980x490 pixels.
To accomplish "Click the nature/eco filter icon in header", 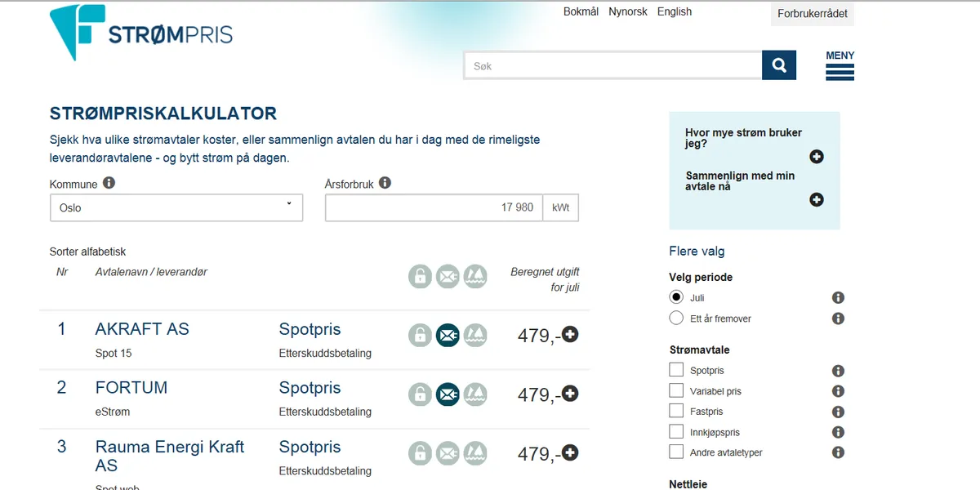I will (475, 276).
